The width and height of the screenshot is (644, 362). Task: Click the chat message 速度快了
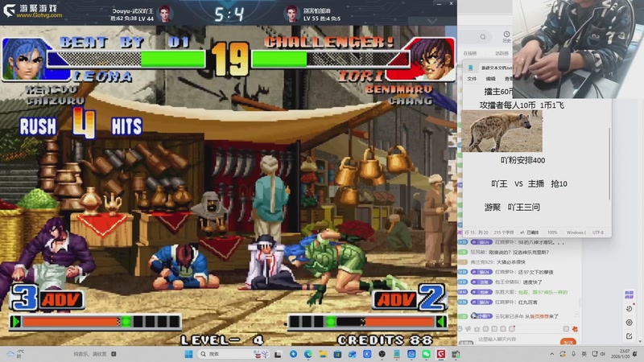pyautogui.click(x=531, y=282)
